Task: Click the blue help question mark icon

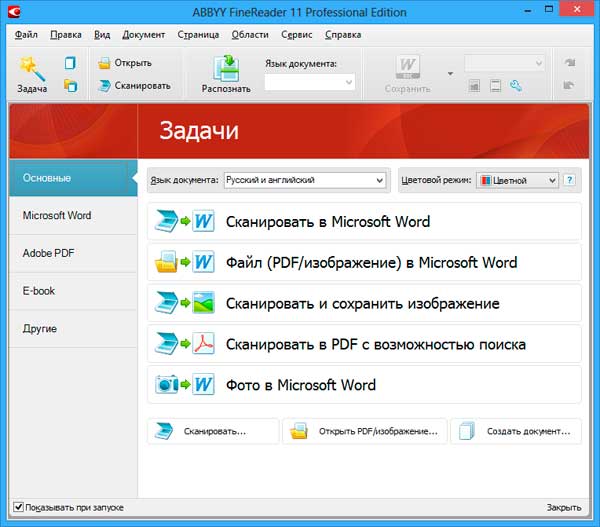Action: (x=570, y=180)
